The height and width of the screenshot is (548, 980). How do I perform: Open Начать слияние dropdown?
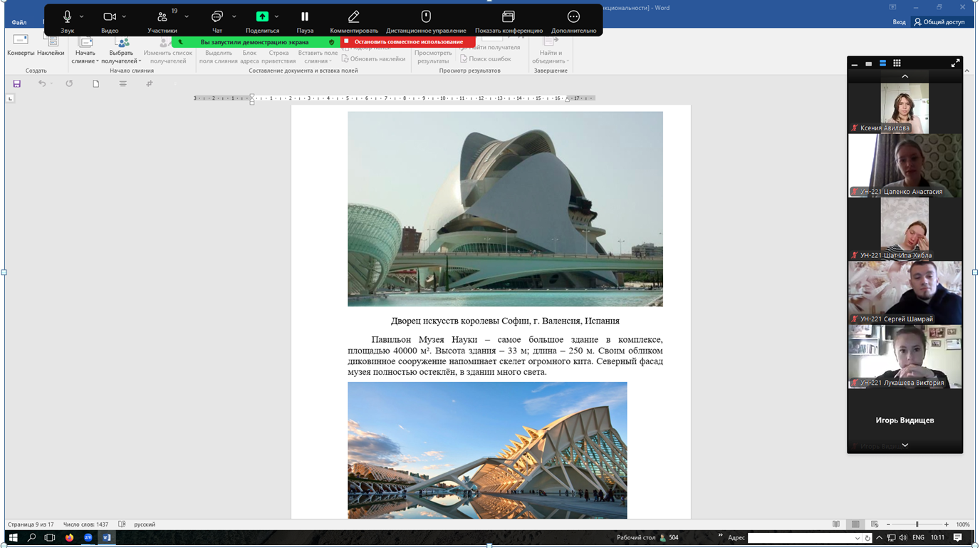point(85,51)
